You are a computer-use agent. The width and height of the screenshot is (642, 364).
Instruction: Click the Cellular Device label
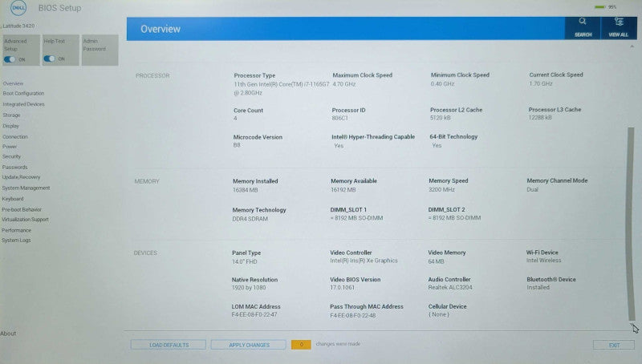click(448, 306)
